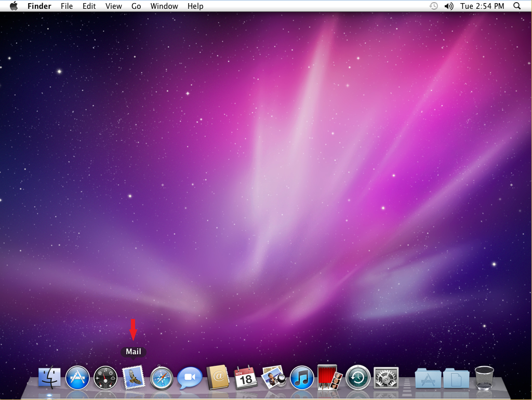532x400 pixels.
Task: Open the Go menu
Action: tap(136, 6)
